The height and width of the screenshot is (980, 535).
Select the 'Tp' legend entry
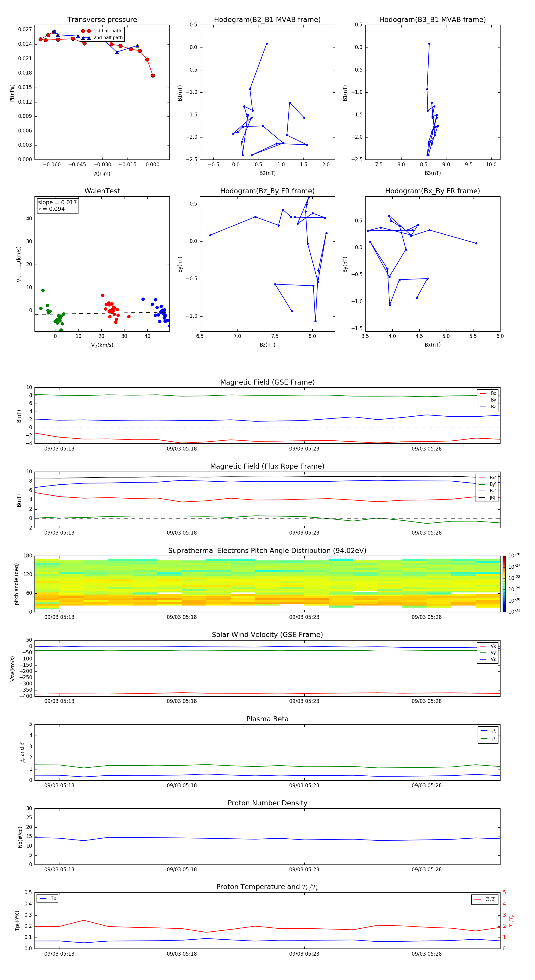[x=47, y=899]
